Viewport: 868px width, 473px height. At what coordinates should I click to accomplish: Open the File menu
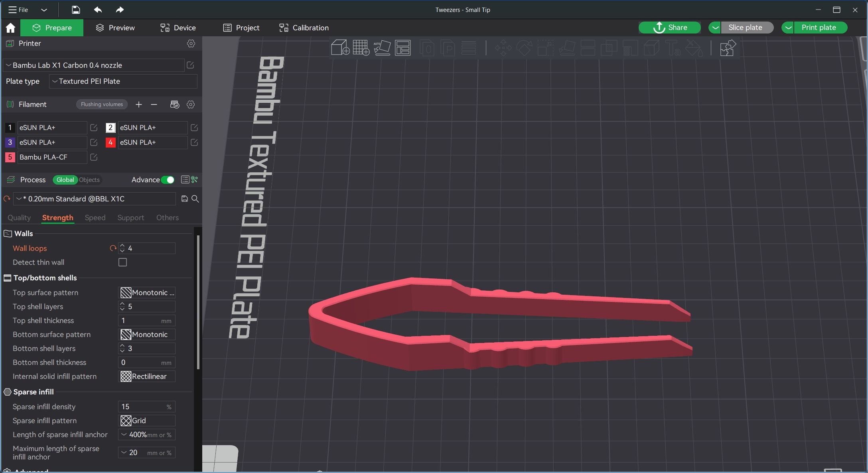(18, 10)
